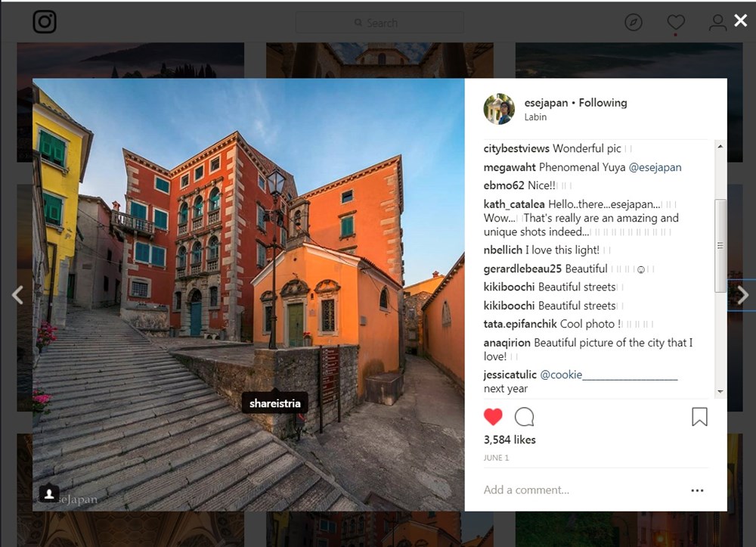Show tagged people icon on photo
Viewport: 756px width, 547px height.
49,493
